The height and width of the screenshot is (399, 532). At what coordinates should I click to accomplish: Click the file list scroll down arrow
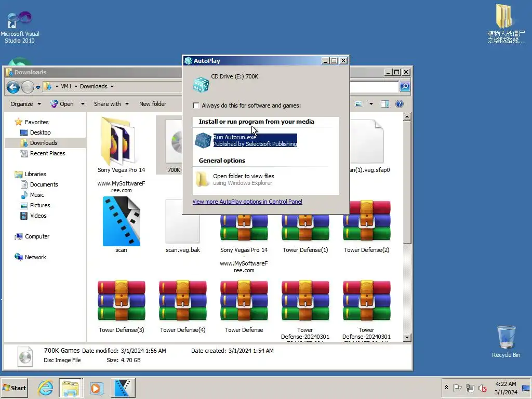(x=407, y=338)
